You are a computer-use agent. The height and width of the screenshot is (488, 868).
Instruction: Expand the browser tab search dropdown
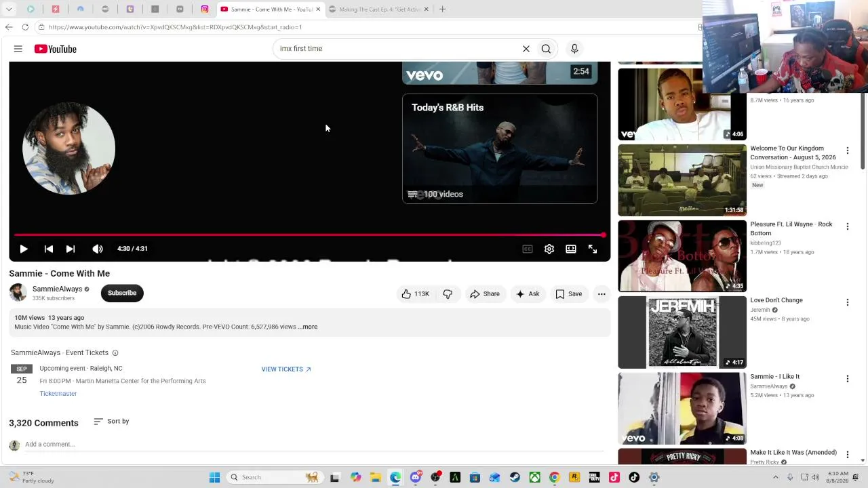[x=9, y=9]
